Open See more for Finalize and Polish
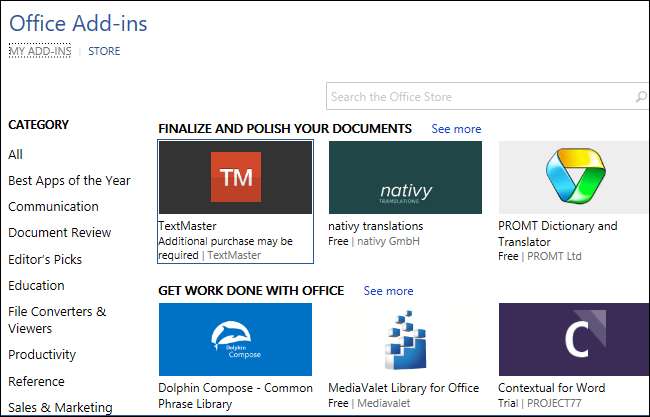This screenshot has height=417, width=650. tap(456, 129)
